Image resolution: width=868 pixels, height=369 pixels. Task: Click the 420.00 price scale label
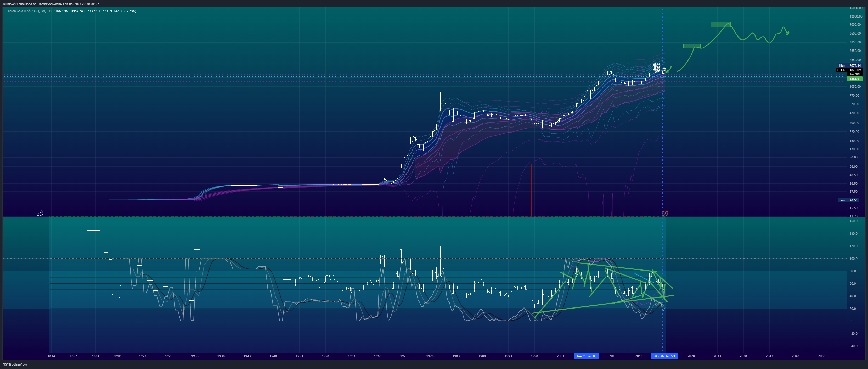click(854, 113)
